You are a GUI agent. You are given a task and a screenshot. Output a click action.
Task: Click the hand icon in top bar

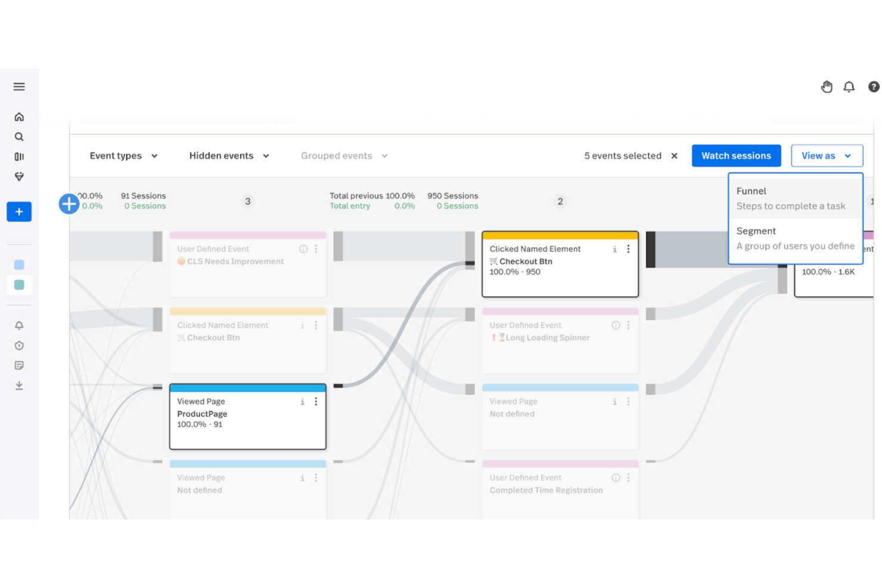[827, 87]
